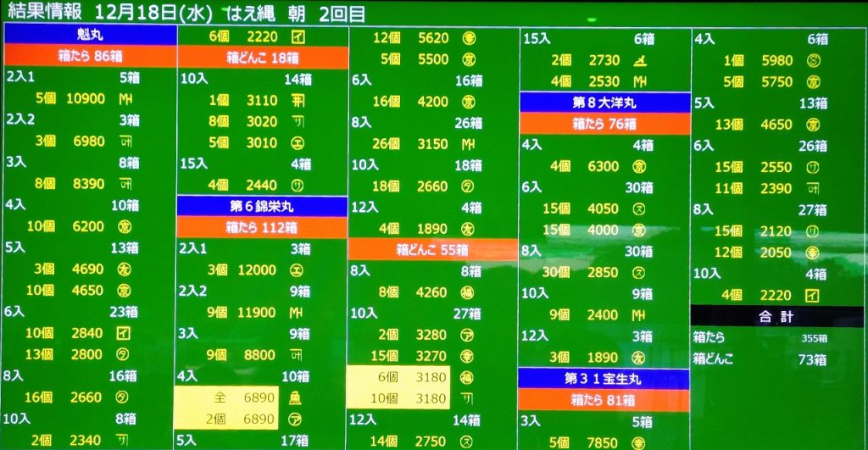Select the black 合計 totals header
This screenshot has height=450, width=868.
[776, 316]
